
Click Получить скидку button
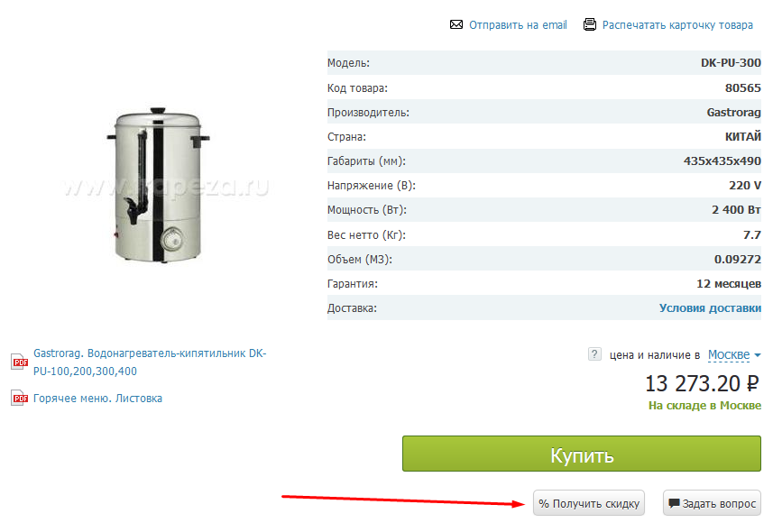click(589, 503)
